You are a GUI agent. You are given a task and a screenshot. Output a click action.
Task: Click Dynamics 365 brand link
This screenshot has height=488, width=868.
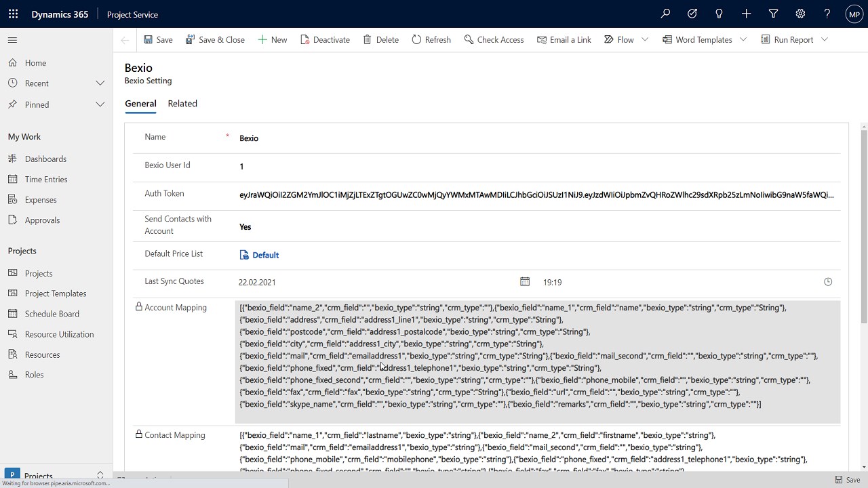pos(60,14)
